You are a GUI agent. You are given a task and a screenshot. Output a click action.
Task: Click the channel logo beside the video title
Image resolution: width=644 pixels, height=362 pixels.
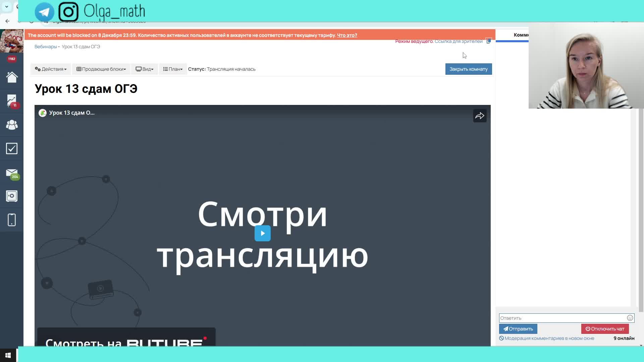[x=43, y=113]
